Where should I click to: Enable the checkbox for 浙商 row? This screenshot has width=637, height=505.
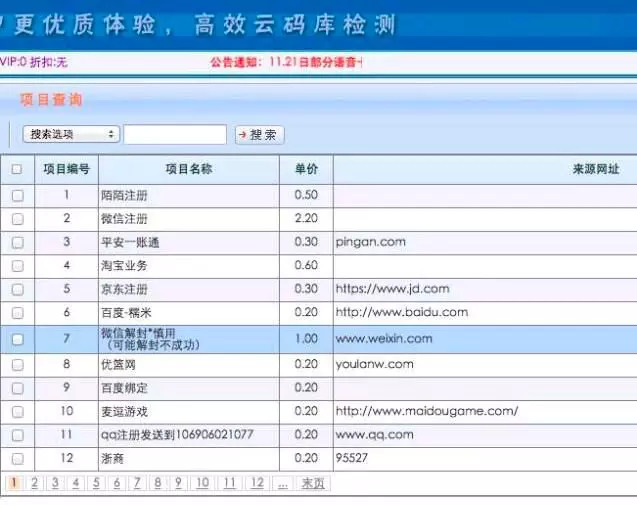click(x=17, y=458)
